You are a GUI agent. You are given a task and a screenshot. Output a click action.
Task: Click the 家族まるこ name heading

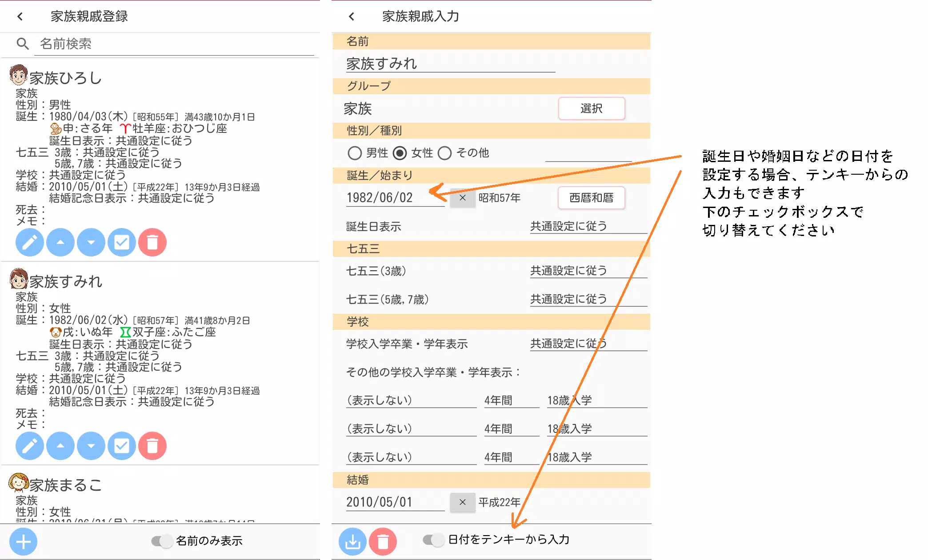pyautogui.click(x=66, y=485)
